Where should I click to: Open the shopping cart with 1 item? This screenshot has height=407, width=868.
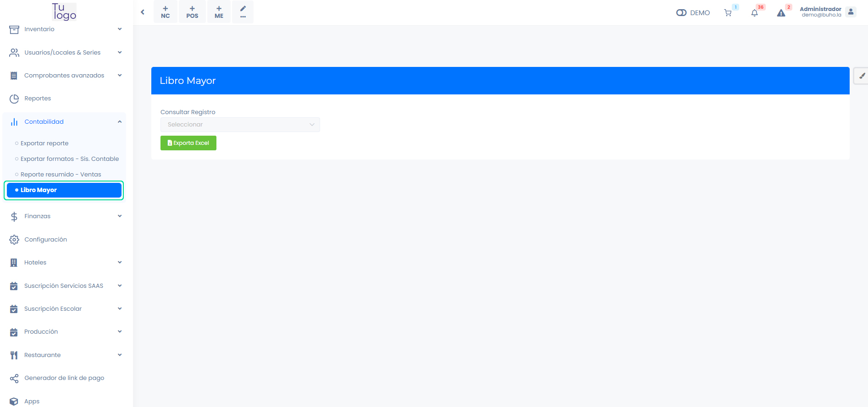(x=728, y=12)
